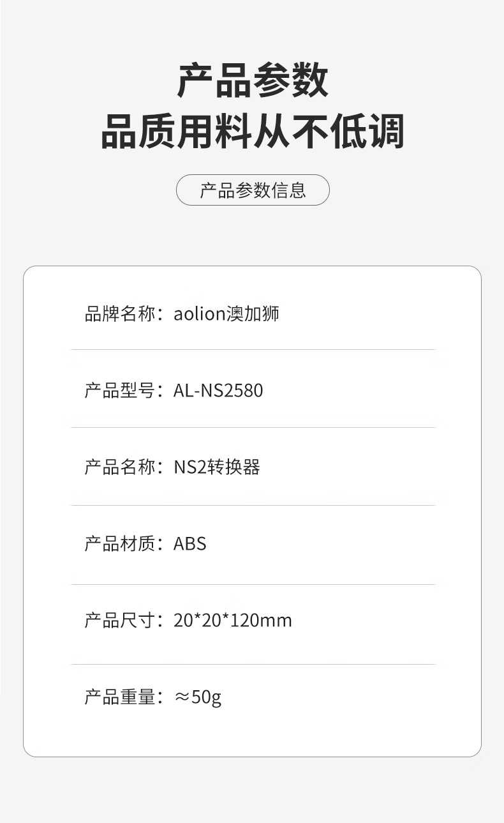Click the 产品参数信息 pill button
The height and width of the screenshot is (823, 504).
[253, 190]
